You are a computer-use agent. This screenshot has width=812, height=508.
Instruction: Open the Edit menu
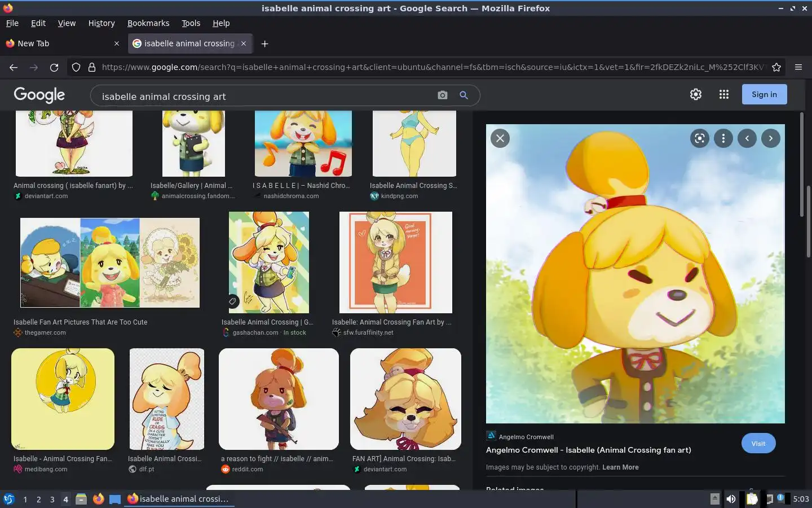click(38, 23)
